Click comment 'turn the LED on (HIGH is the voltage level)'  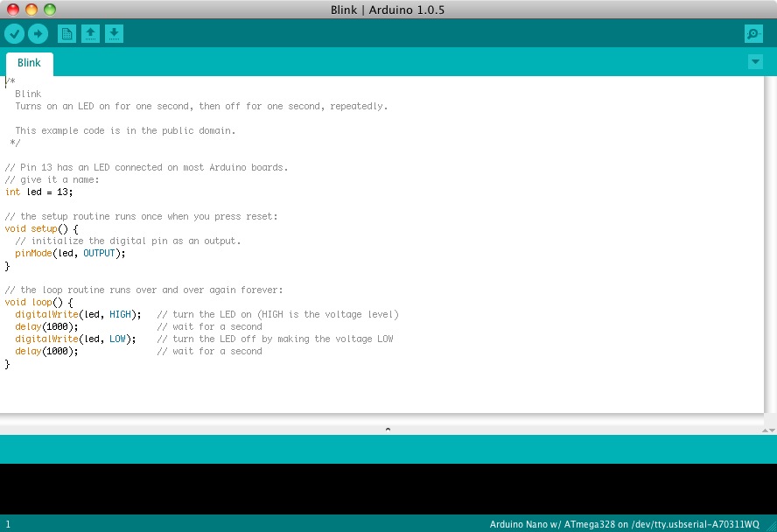[277, 314]
